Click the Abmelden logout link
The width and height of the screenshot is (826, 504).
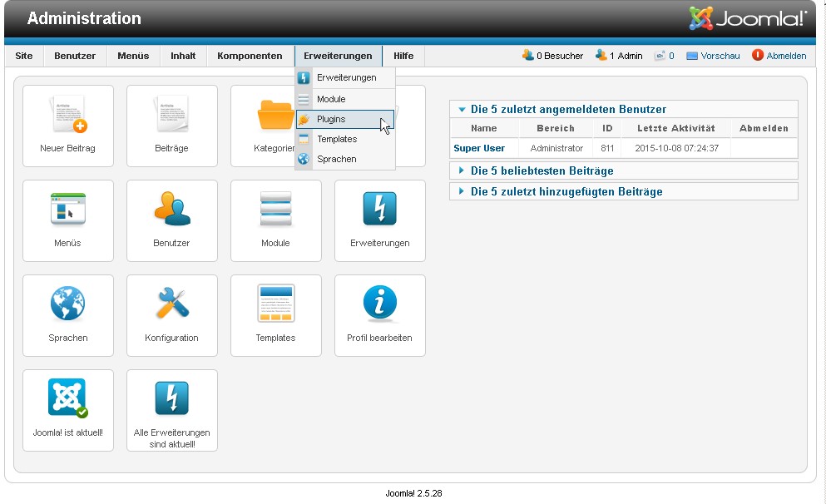[785, 56]
